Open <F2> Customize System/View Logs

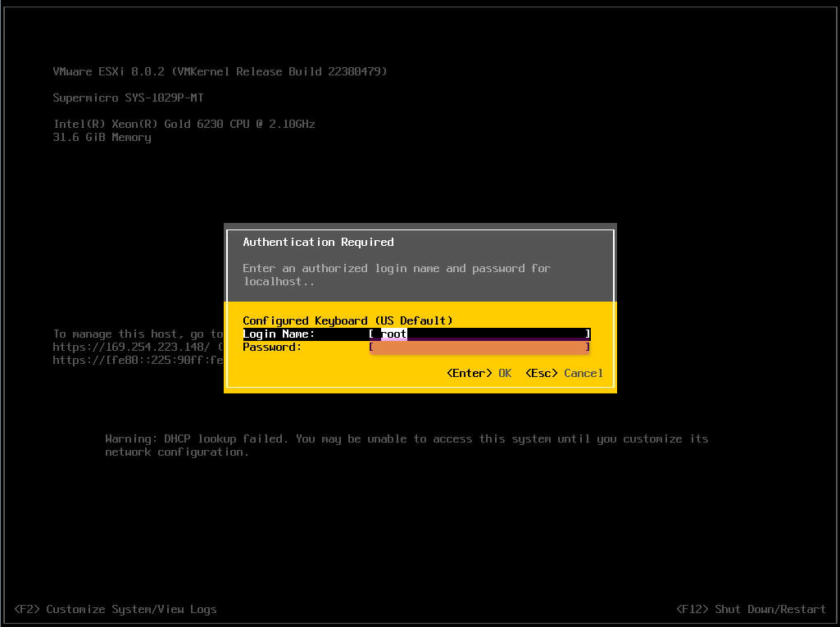click(x=116, y=609)
